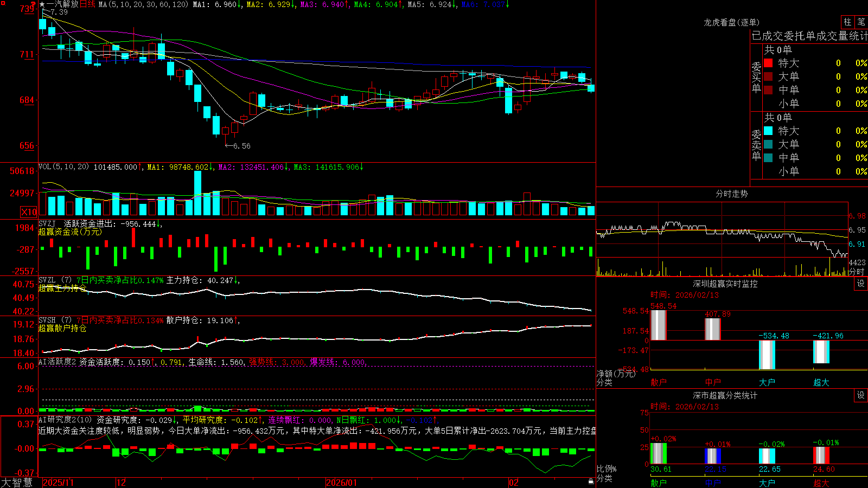
Task: Click the X10 volume scale box
Action: tap(29, 212)
